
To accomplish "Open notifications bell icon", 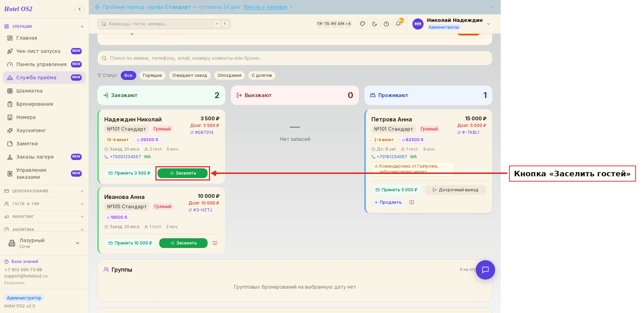I will point(398,24).
